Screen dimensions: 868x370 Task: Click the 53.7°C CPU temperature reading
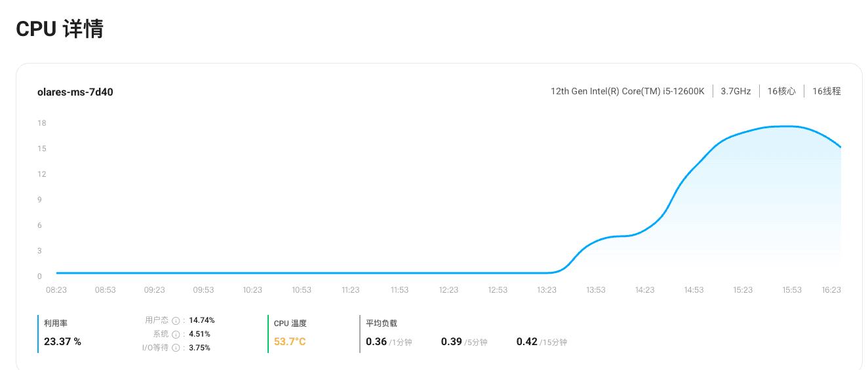[x=290, y=341]
